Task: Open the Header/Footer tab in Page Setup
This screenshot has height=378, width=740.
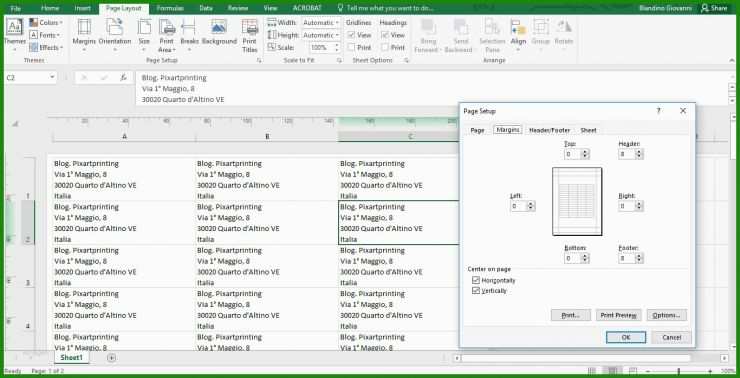Action: pos(550,130)
